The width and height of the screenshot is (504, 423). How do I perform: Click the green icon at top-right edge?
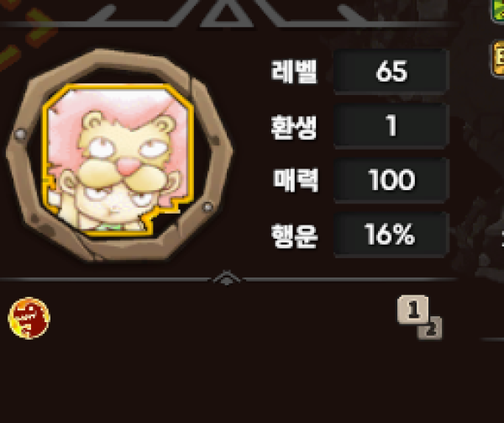point(497,11)
